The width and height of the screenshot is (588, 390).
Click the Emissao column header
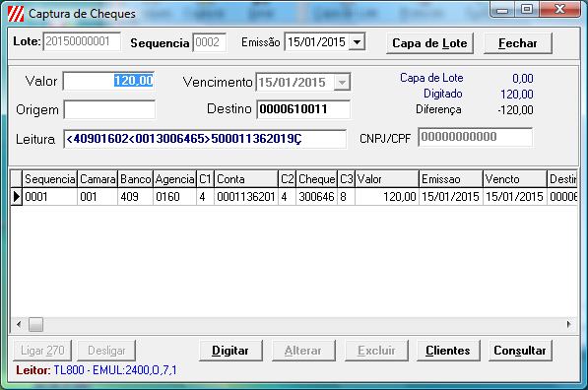(451, 179)
